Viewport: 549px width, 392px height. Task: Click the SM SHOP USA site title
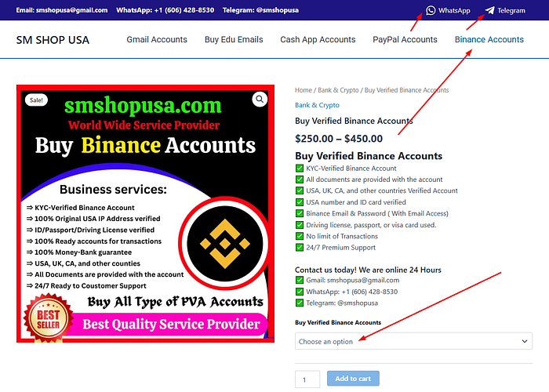tap(53, 40)
